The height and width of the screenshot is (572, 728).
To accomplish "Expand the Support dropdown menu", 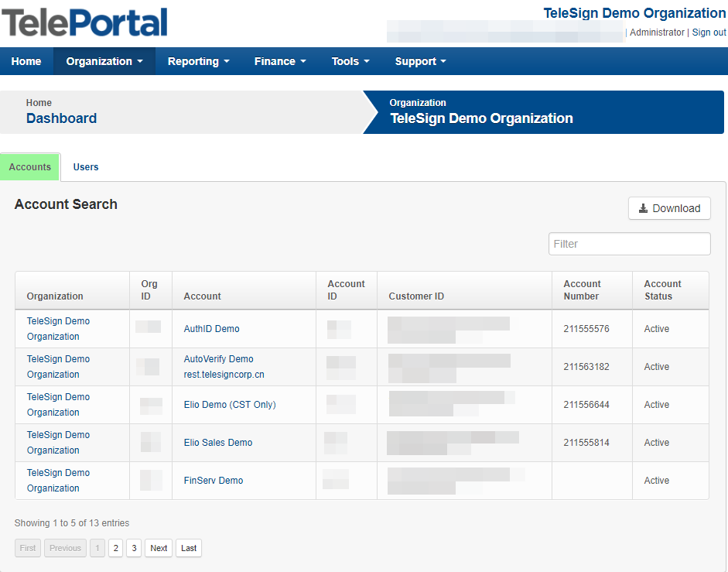I will click(420, 61).
